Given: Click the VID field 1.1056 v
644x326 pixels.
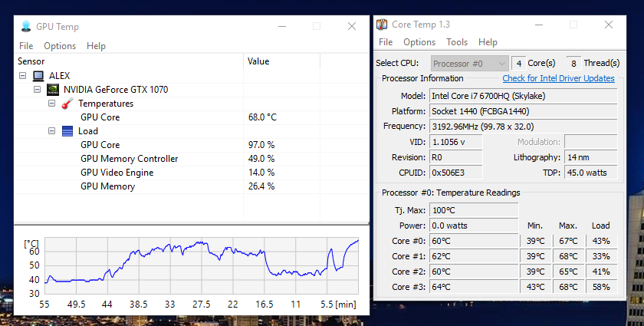Looking at the screenshot, I should click(456, 142).
